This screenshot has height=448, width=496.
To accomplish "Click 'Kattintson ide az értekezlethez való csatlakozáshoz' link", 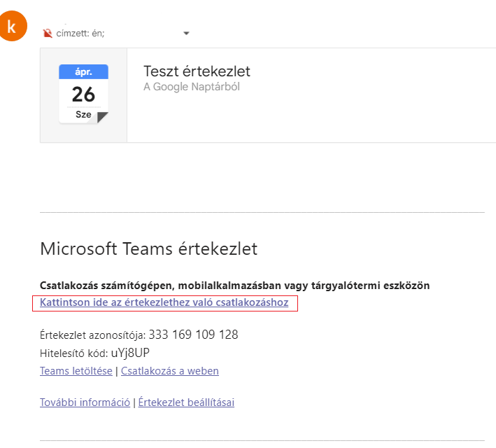I will tap(164, 302).
